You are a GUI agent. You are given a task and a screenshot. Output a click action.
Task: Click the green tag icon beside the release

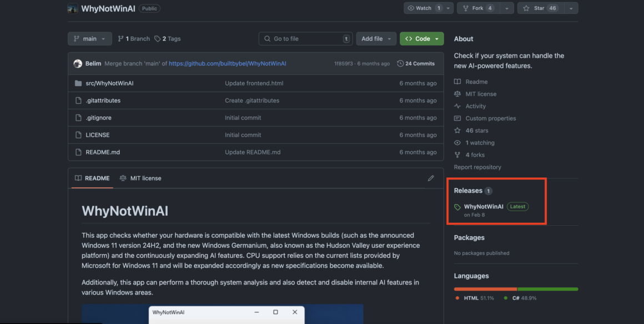pyautogui.click(x=457, y=207)
